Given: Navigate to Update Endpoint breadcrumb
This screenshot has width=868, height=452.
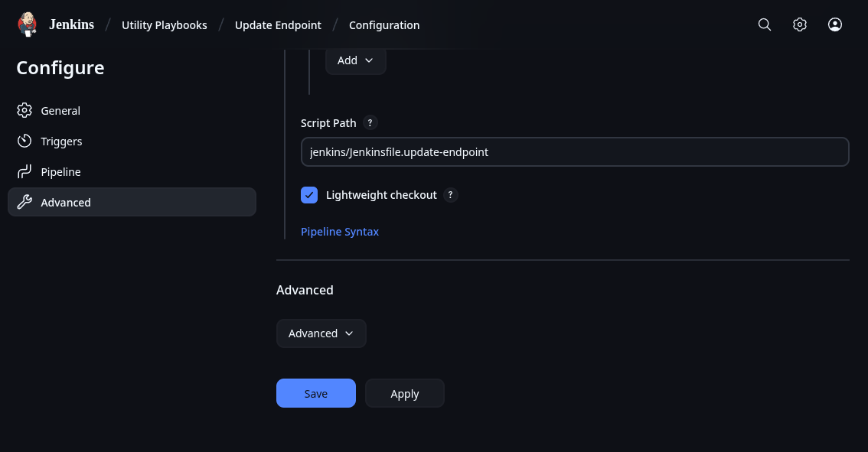Looking at the screenshot, I should (x=278, y=25).
